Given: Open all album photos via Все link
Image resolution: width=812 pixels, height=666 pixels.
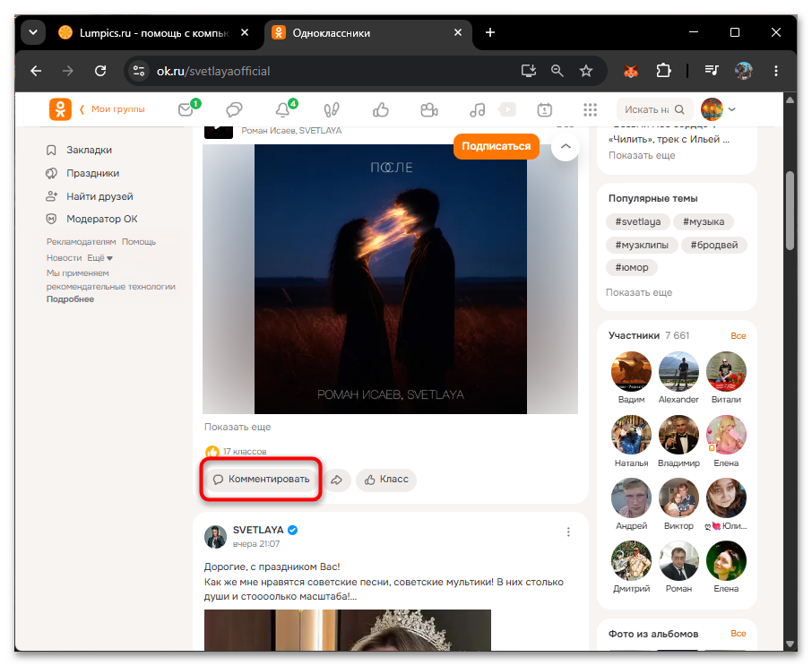Looking at the screenshot, I should point(738,634).
